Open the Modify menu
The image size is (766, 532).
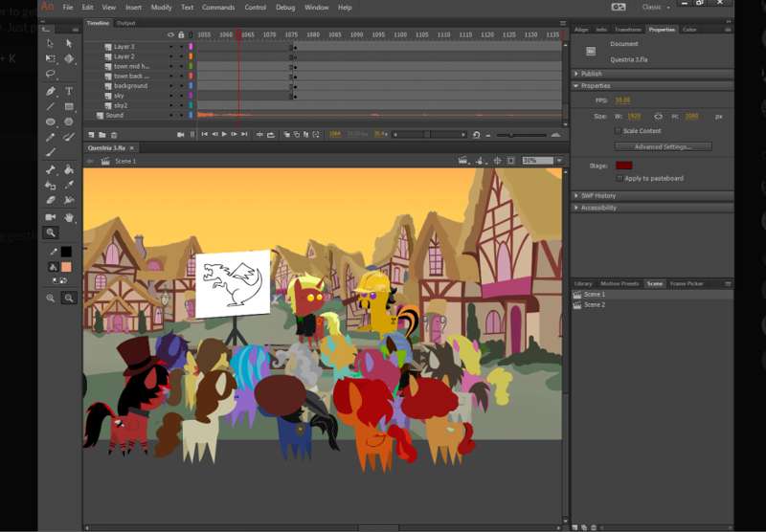(161, 8)
